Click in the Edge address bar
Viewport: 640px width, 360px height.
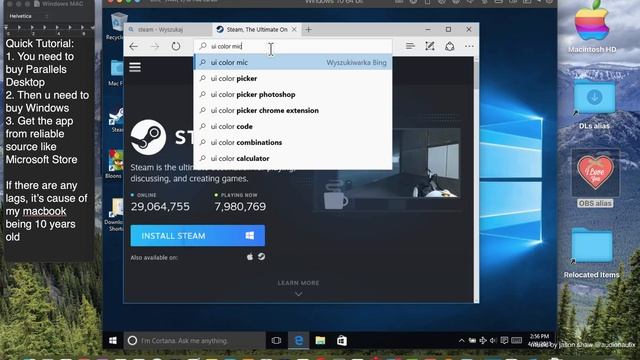(293, 46)
